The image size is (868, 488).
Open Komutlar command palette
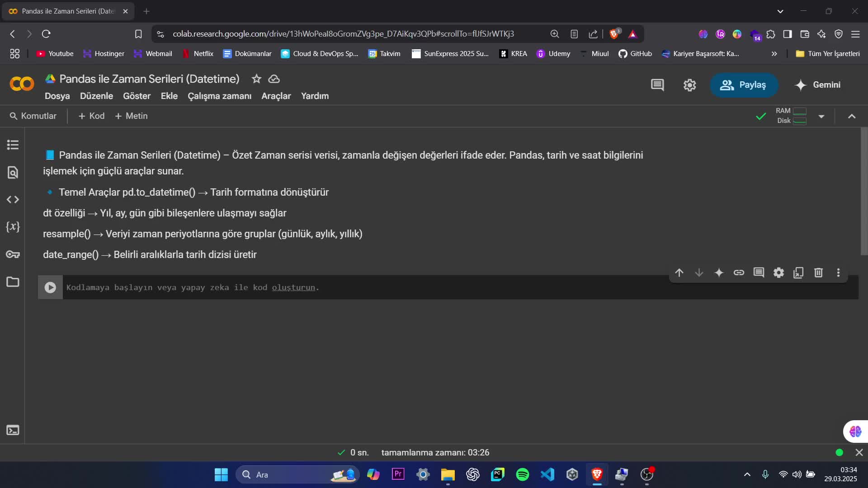pos(33,116)
